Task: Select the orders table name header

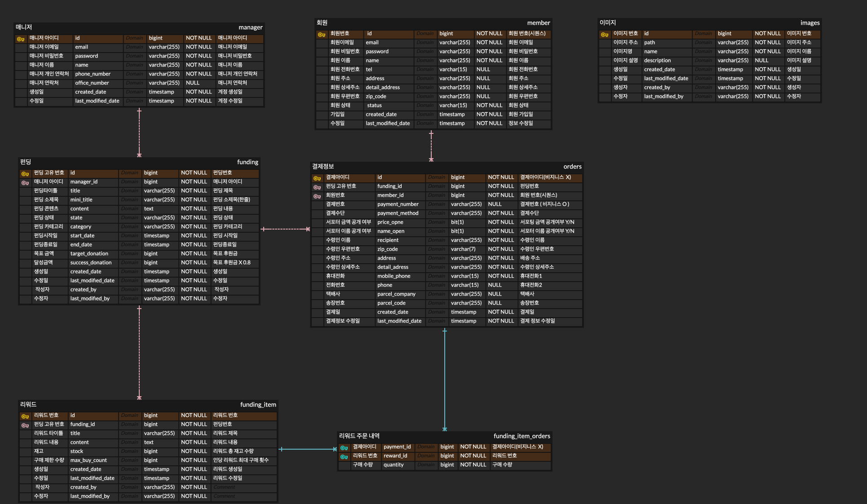Action: pyautogui.click(x=572, y=167)
